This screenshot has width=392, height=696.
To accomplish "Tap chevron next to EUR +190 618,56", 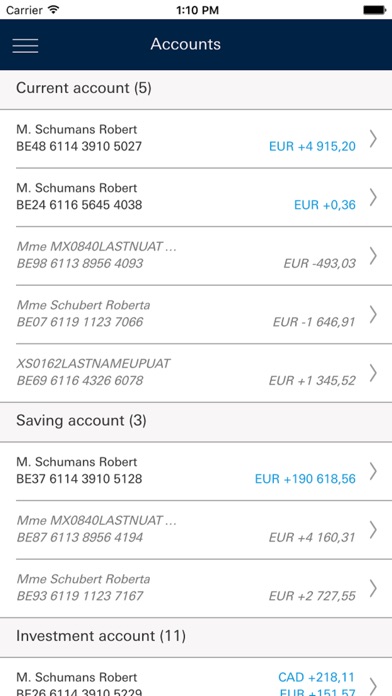I will 373,471.
